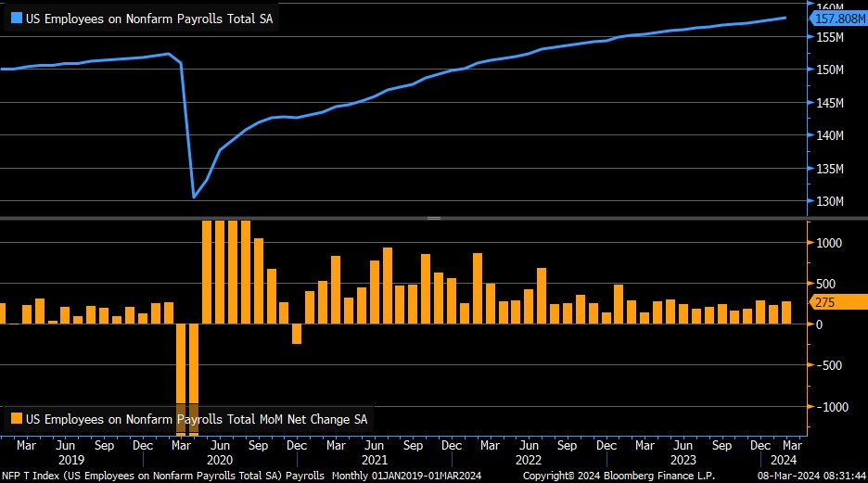Click the 2024 year label on the time axis
The height and width of the screenshot is (483, 868).
coord(772,460)
